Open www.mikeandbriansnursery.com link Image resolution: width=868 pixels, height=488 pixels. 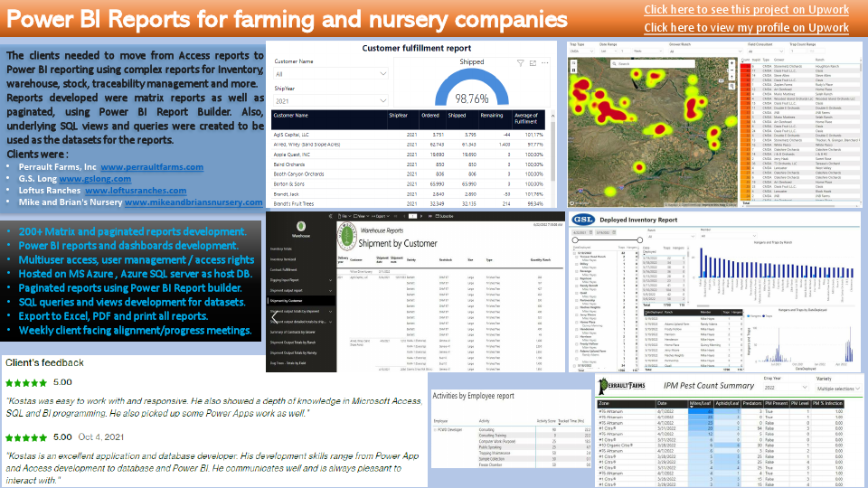click(x=193, y=202)
